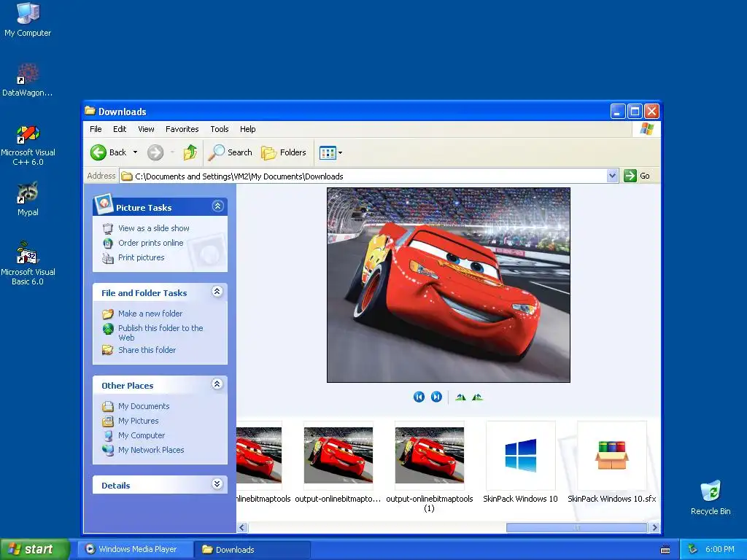Screen dimensions: 747x560
Task: Collapse the Picture Tasks panel
Action: pyautogui.click(x=217, y=206)
